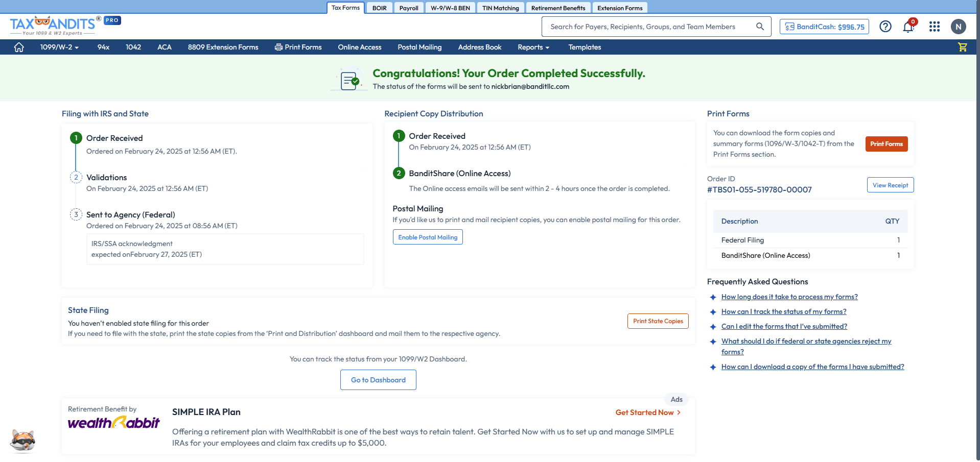Image resolution: width=980 pixels, height=462 pixels.
Task: Click the search magnifier icon
Action: (x=760, y=27)
